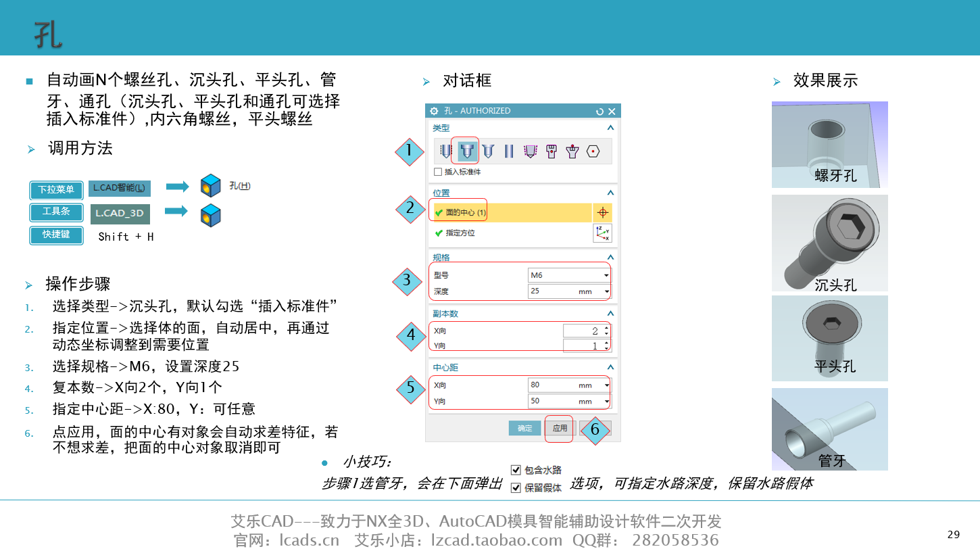Click the 对话框 heading

467,80
